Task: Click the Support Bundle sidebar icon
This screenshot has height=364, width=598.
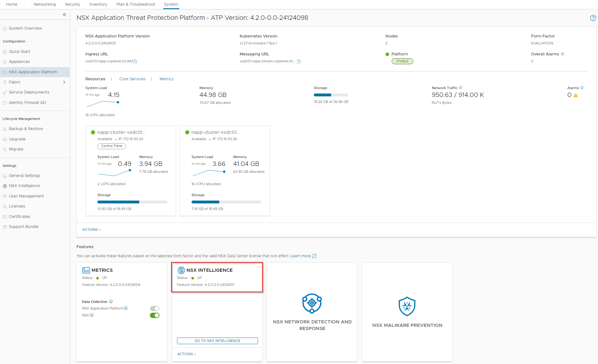Action: pos(5,227)
